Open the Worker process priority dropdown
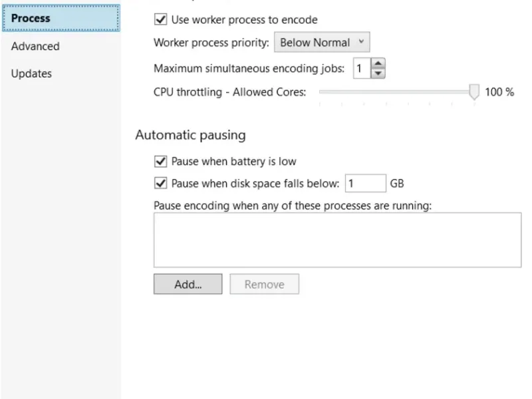The image size is (532, 399). pos(321,43)
